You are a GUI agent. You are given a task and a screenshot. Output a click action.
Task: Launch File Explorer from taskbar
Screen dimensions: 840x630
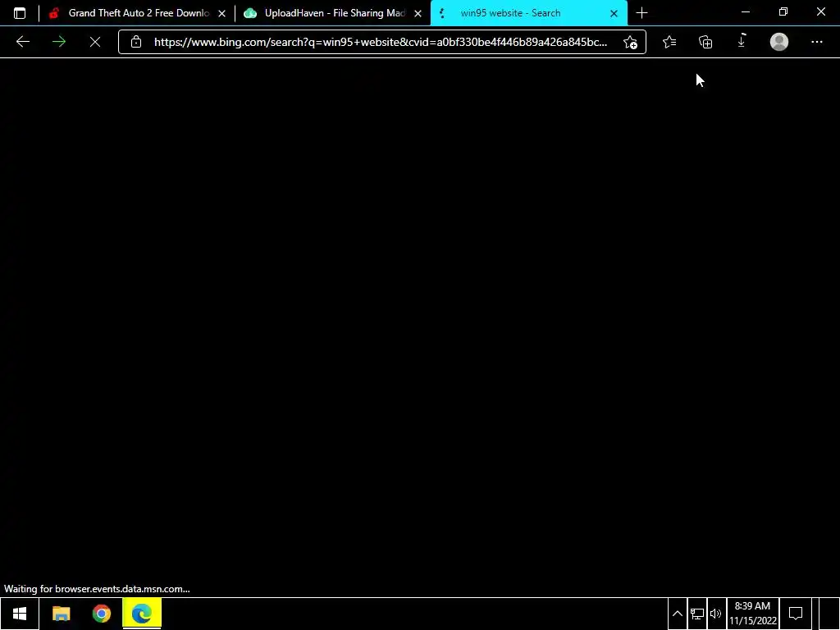[x=61, y=614]
